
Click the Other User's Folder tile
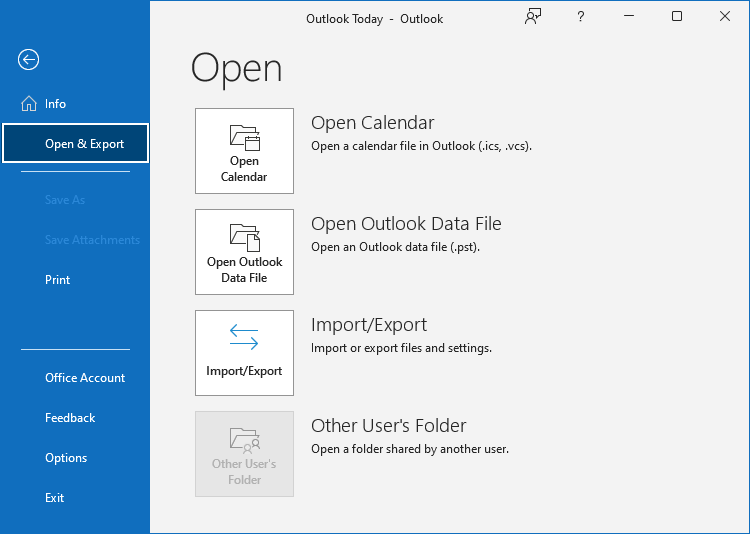coord(244,454)
